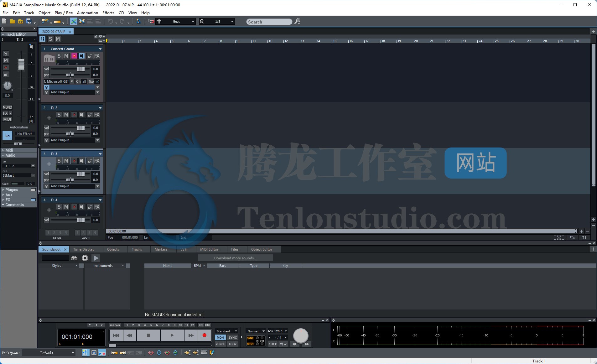Click the redo arrow icon
The image size is (597, 364).
122,21
